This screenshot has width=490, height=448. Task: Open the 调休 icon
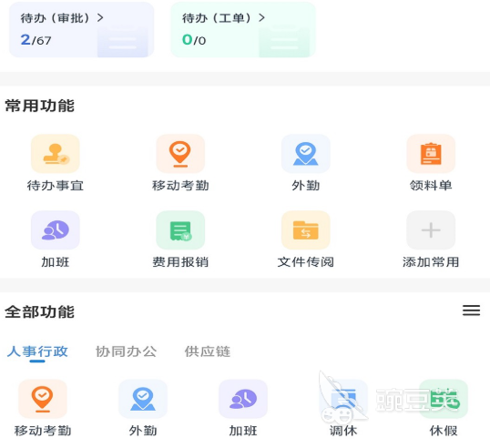(x=343, y=399)
